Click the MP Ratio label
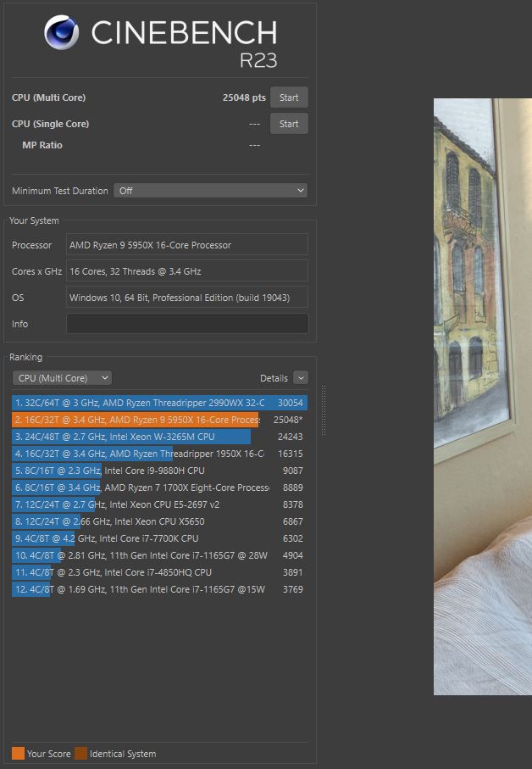Screen dimensions: 532x769 point(42,145)
